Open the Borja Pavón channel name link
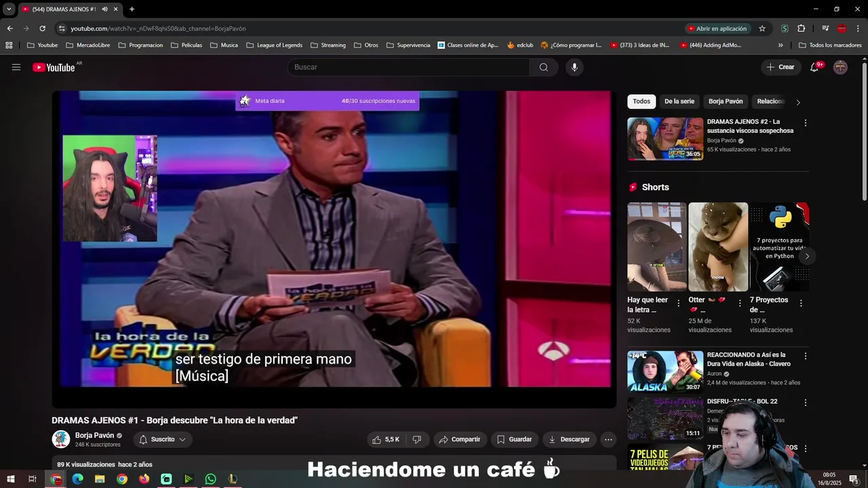This screenshot has height=488, width=868. [x=94, y=435]
